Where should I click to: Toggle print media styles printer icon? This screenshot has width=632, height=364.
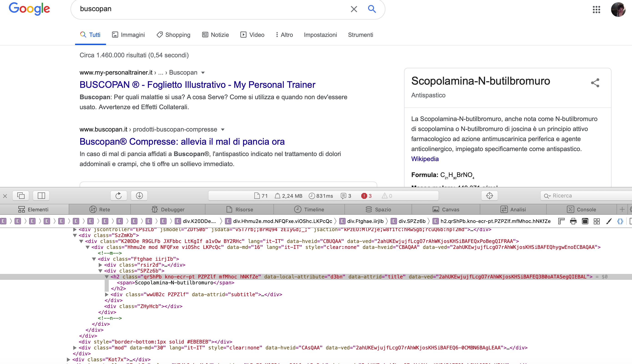coord(573,221)
